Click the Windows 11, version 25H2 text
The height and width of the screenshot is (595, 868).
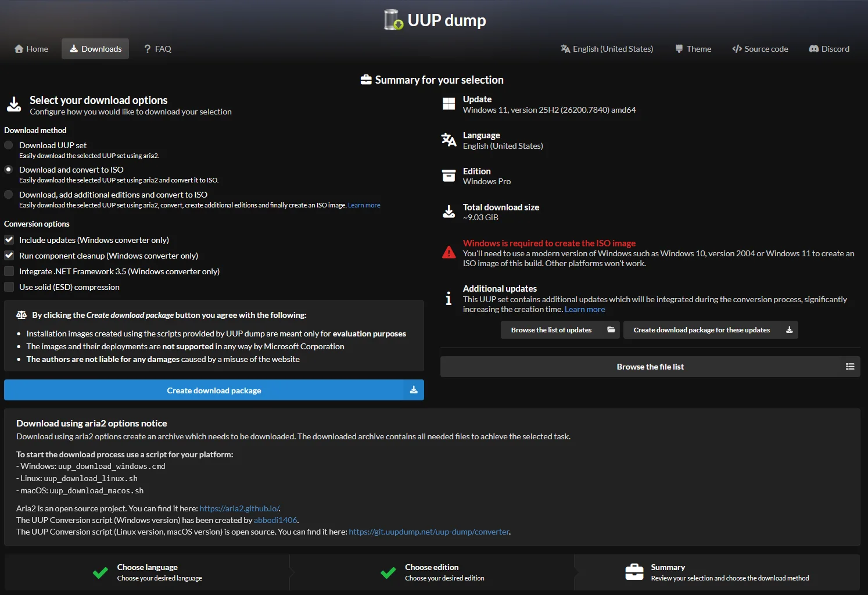tap(549, 110)
